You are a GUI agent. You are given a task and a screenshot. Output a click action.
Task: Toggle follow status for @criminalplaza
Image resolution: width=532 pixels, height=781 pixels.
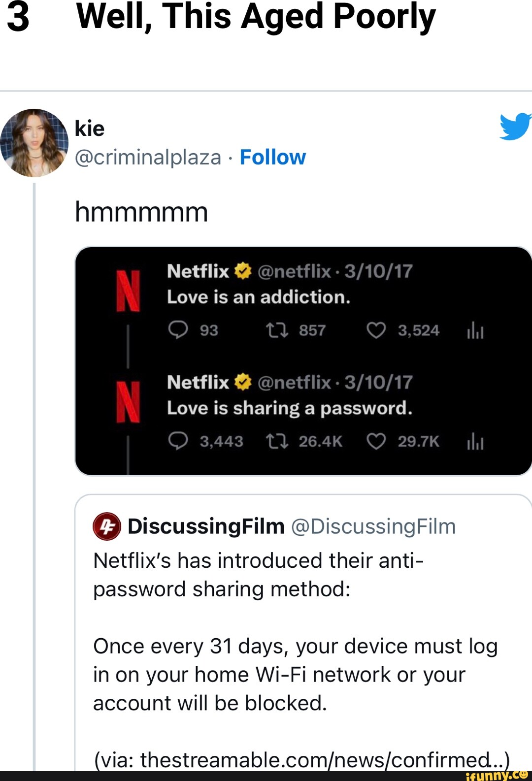tap(272, 157)
